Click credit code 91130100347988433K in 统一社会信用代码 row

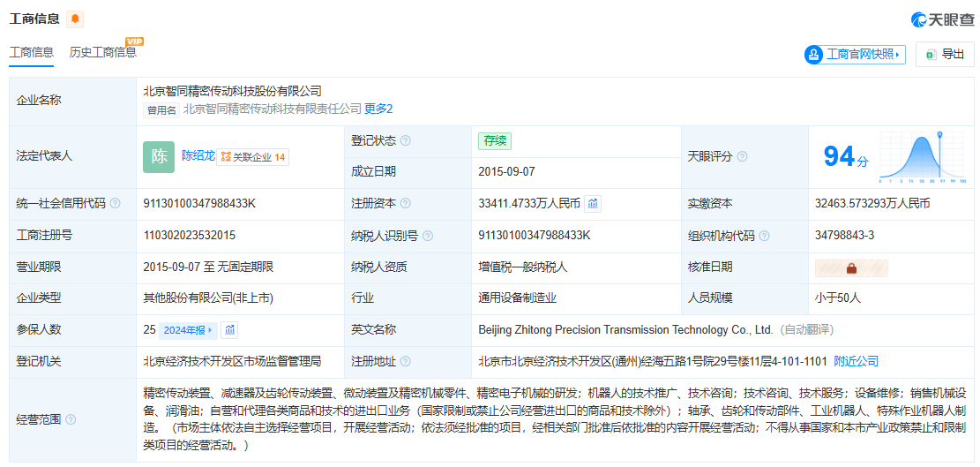200,203
